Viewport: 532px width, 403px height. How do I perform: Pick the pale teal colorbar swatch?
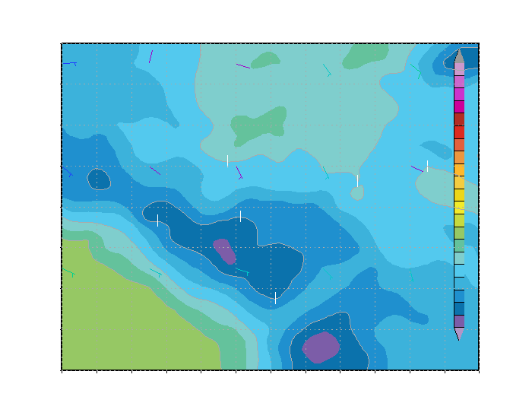pos(459,258)
